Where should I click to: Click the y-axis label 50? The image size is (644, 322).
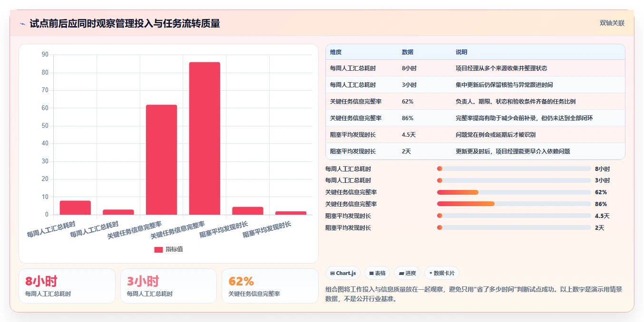click(x=45, y=126)
